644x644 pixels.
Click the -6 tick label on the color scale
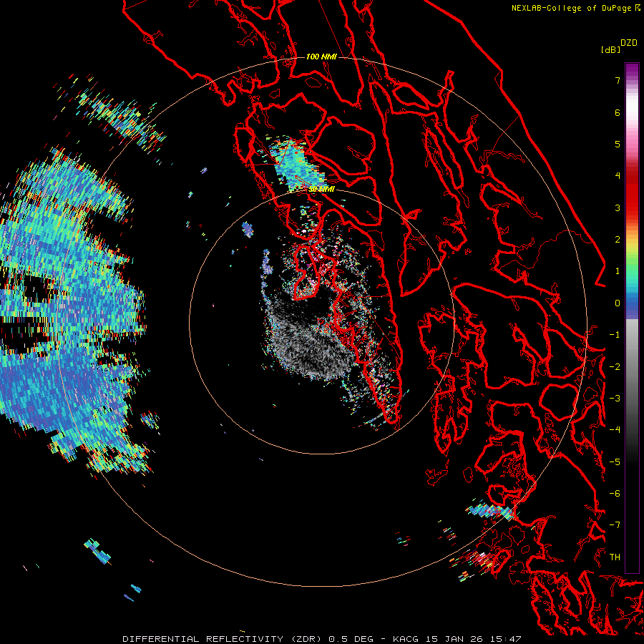click(x=615, y=494)
